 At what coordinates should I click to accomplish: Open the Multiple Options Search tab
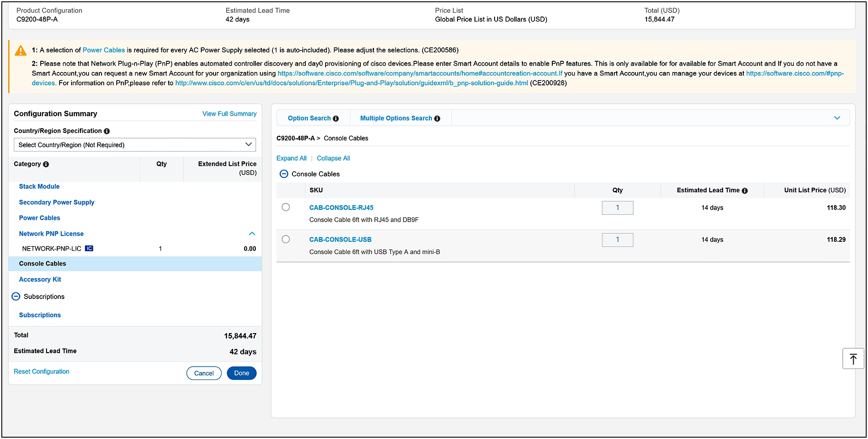pos(396,118)
